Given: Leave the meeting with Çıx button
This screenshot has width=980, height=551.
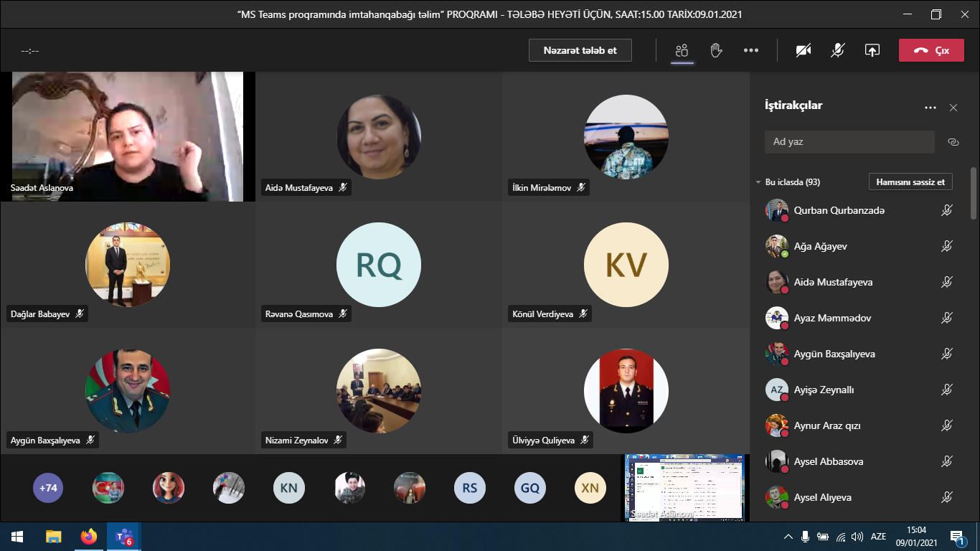Looking at the screenshot, I should tap(931, 50).
